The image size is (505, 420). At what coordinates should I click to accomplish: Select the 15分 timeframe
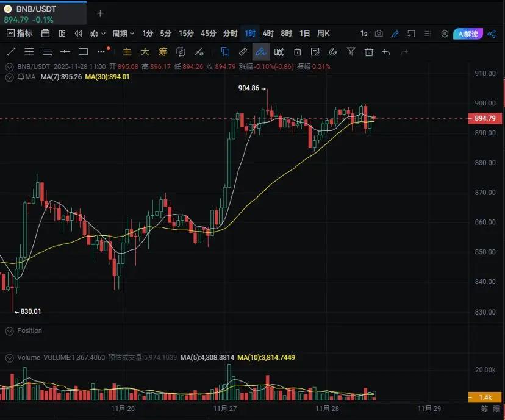186,34
